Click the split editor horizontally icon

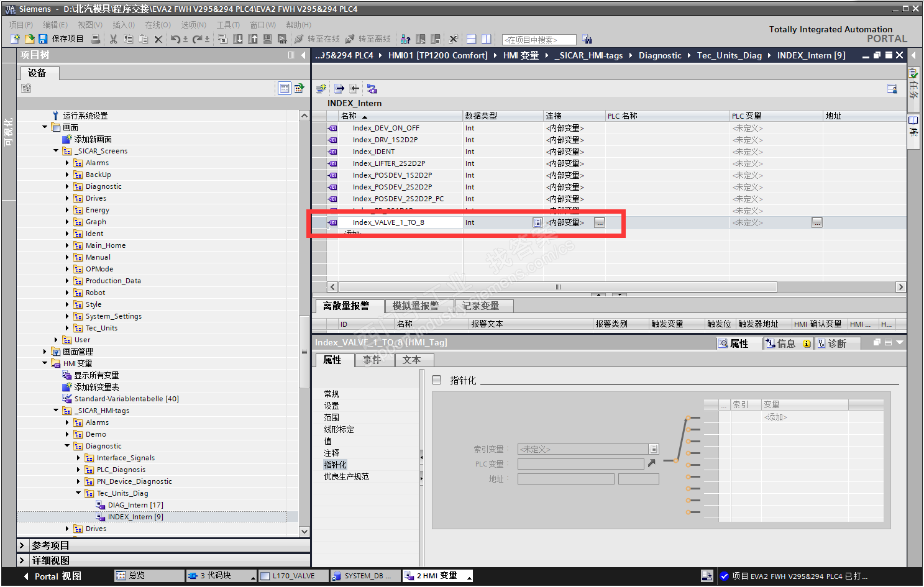[472, 39]
